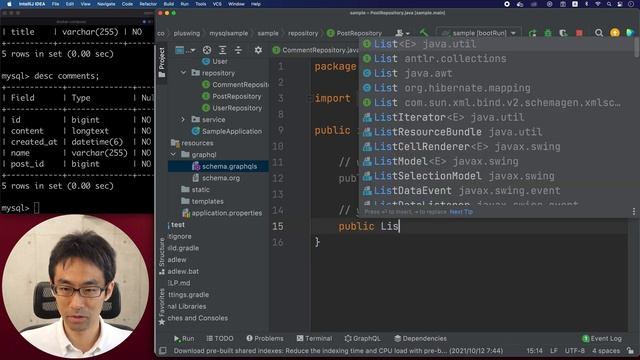Click Next Tip link in completion popup
The width and height of the screenshot is (640, 360).
(461, 212)
